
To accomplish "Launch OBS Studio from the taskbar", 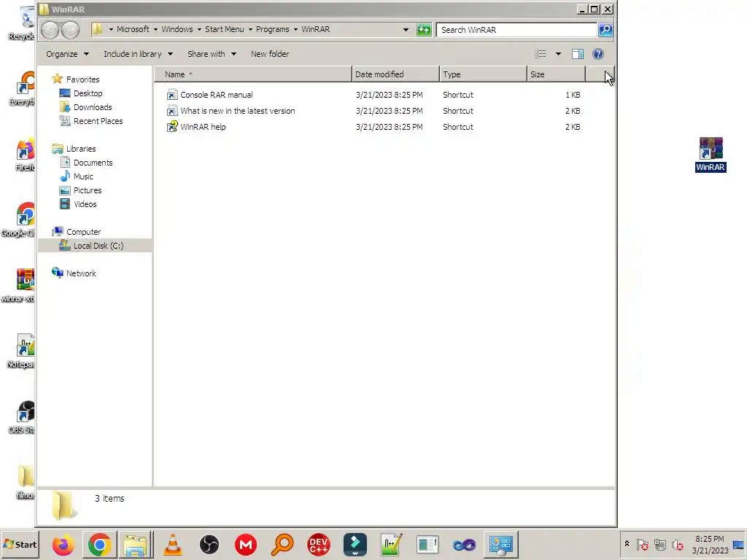I will click(x=209, y=545).
